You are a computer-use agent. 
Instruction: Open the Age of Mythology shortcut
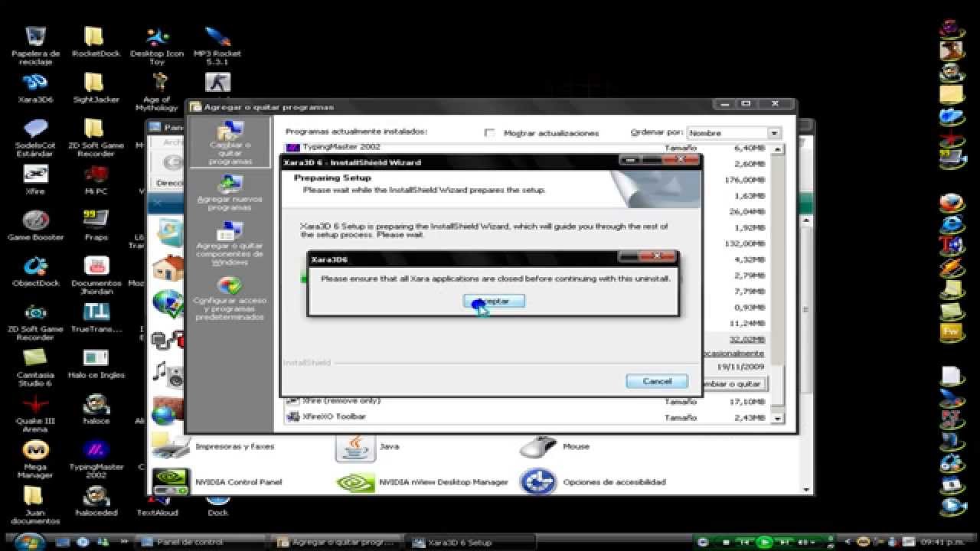157,92
